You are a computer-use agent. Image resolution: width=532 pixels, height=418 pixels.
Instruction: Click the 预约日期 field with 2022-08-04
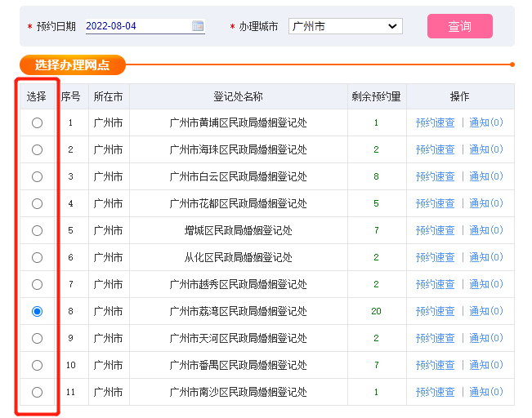137,26
